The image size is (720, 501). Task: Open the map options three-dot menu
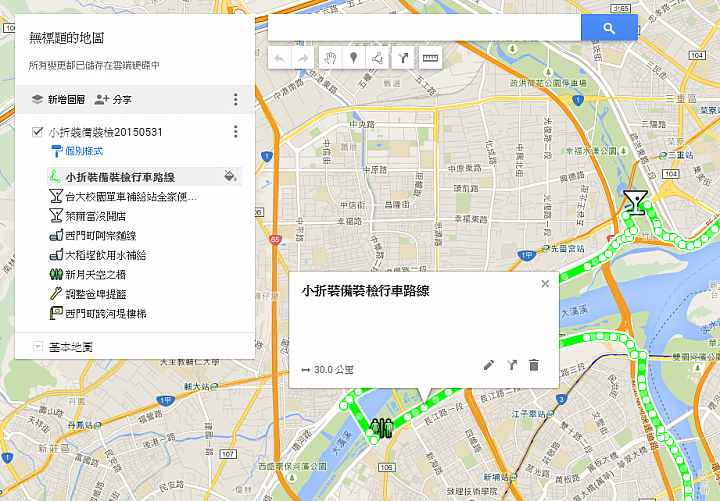tap(236, 99)
